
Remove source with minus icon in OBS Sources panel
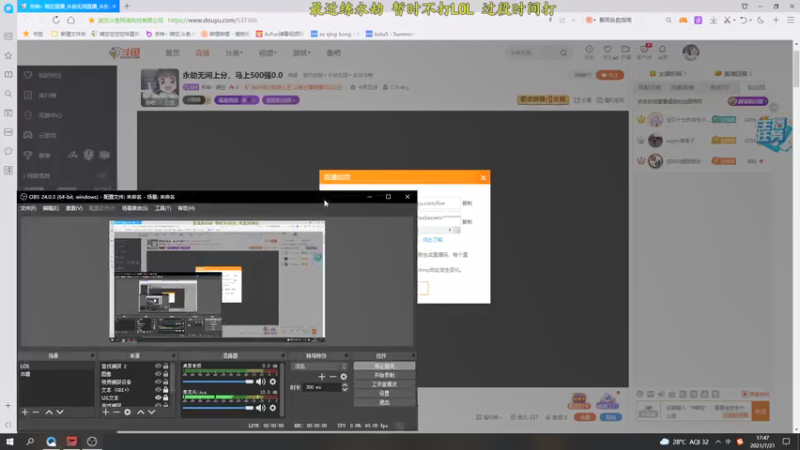tap(116, 412)
